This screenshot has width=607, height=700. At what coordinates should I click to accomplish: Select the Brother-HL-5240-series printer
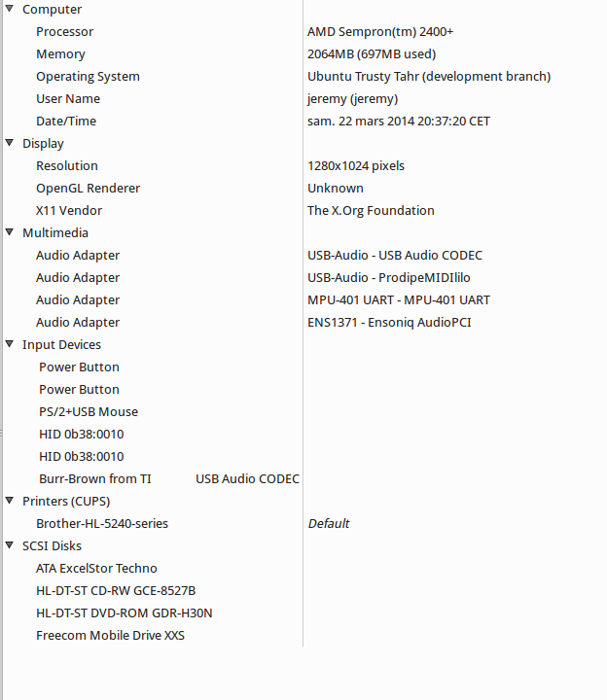pos(102,524)
